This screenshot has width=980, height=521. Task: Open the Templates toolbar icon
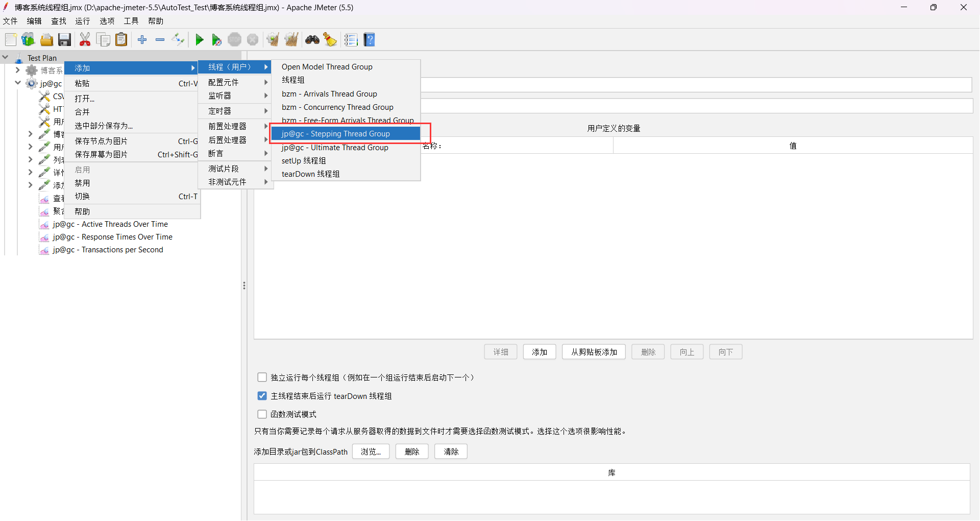click(x=28, y=40)
